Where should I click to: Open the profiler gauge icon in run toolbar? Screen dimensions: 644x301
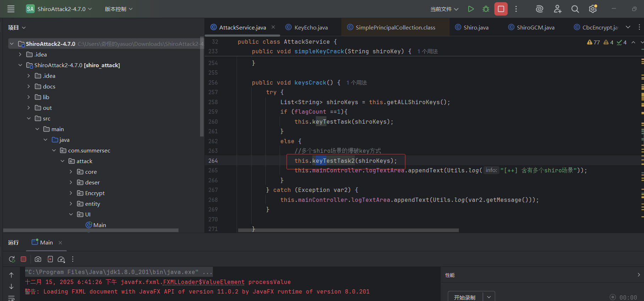(61, 259)
